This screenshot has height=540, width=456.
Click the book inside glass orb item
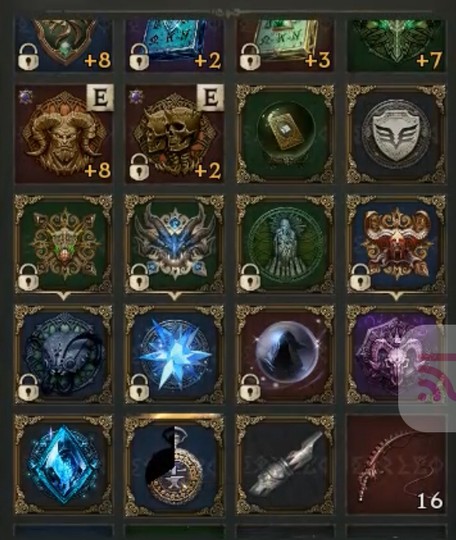[x=285, y=134]
